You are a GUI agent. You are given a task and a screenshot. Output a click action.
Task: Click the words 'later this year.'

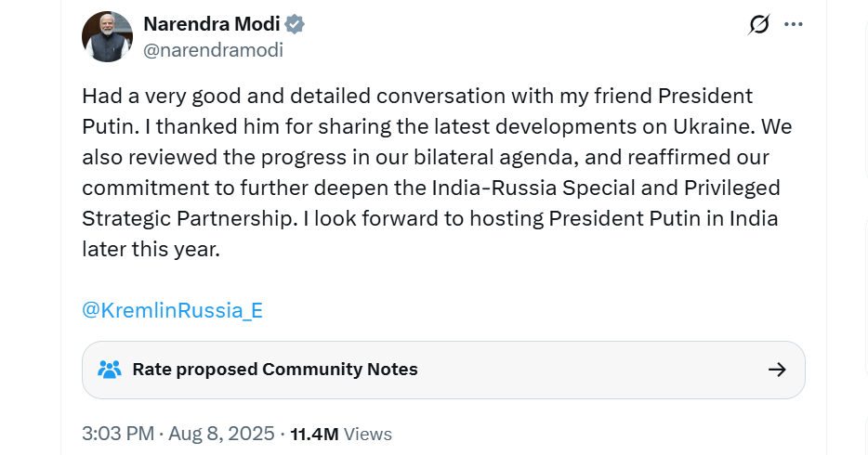click(151, 250)
